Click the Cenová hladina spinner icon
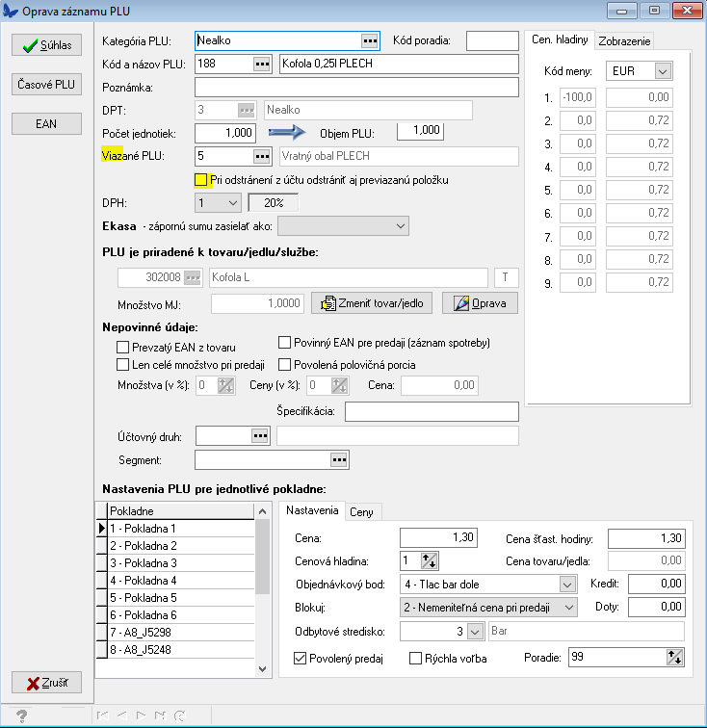Screen dimensions: 707x728 pos(430,560)
